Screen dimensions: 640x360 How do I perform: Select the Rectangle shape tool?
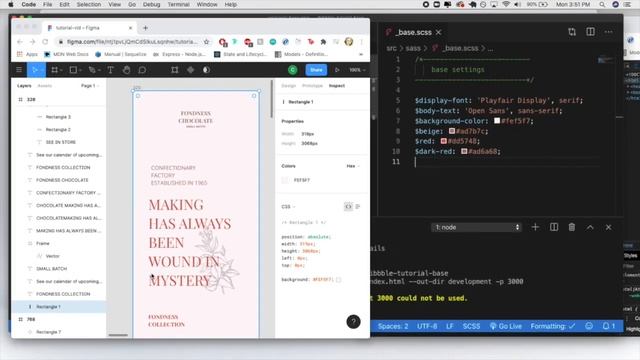73,70
